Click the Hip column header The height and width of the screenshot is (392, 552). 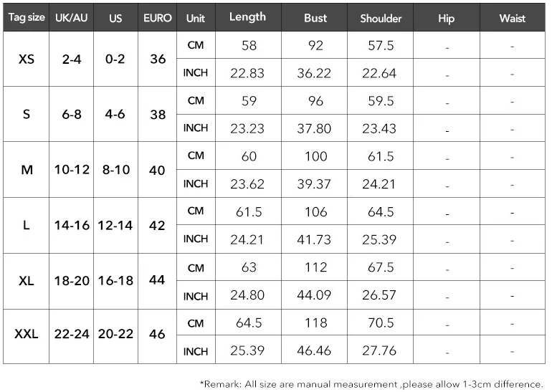446,18
